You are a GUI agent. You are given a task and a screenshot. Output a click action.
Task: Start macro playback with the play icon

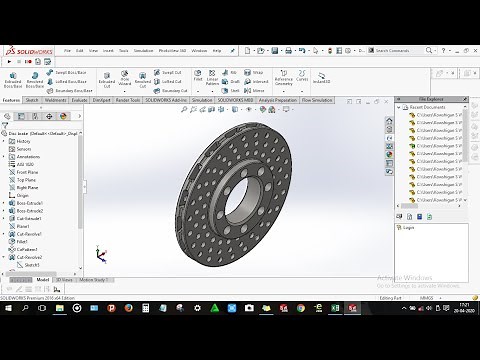coord(9,62)
